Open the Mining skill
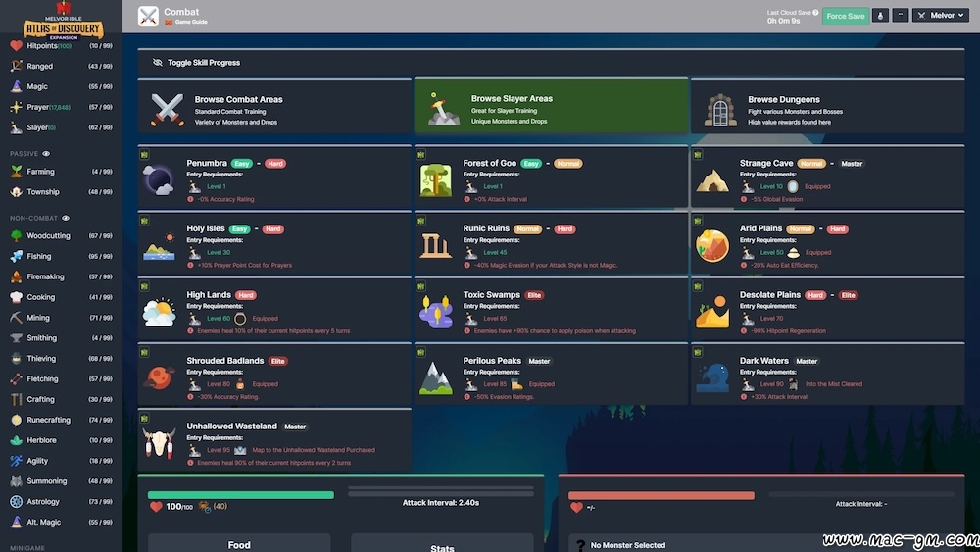 pos(61,318)
